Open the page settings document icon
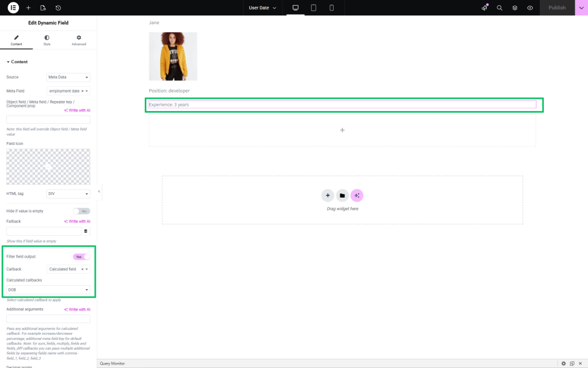Image resolution: width=588 pixels, height=368 pixels. [x=43, y=7]
